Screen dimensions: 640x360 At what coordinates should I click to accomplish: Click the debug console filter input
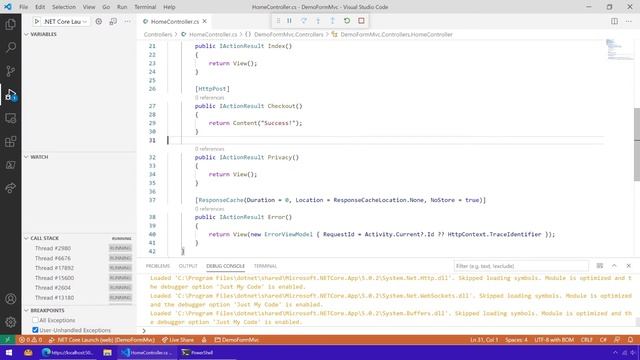pyautogui.click(x=521, y=266)
